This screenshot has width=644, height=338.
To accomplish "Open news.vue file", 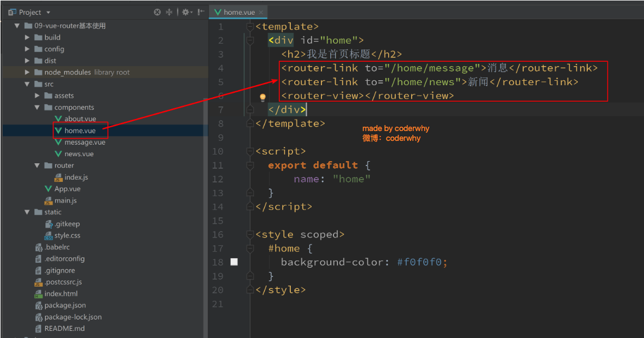I will click(x=79, y=154).
